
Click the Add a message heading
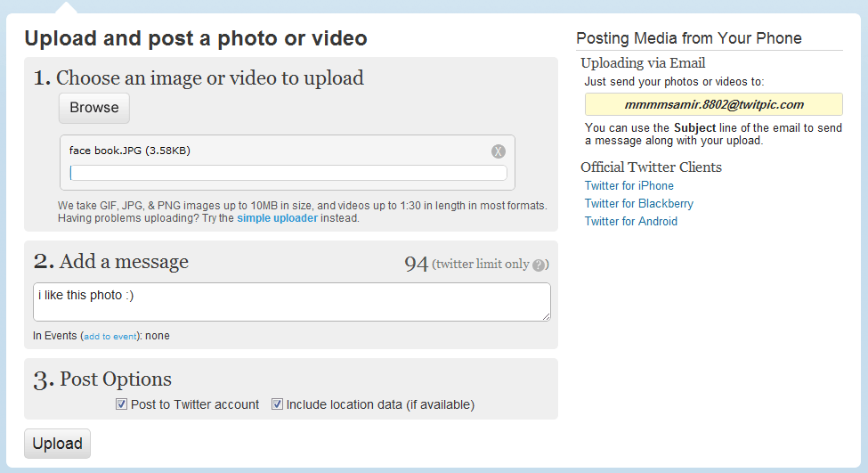pyautogui.click(x=110, y=261)
